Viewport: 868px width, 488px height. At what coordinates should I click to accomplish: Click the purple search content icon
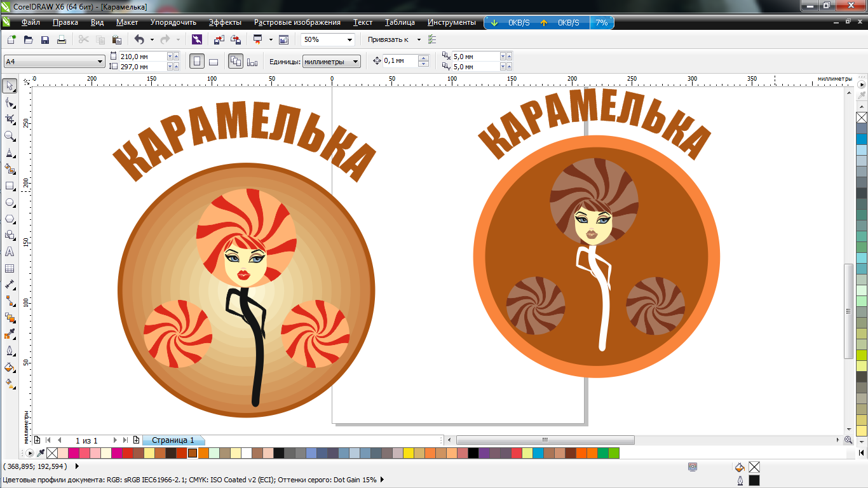196,39
